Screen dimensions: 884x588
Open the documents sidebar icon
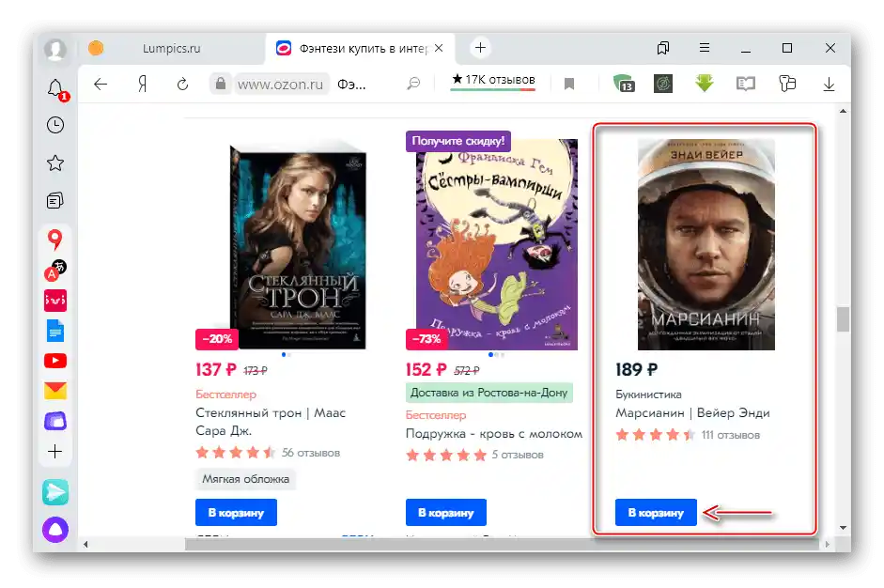55,331
